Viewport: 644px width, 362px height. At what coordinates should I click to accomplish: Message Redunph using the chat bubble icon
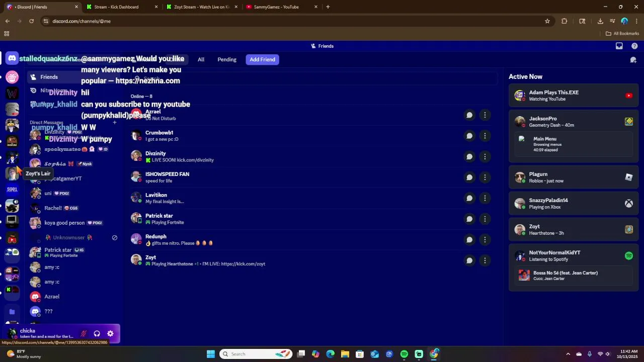point(469,240)
